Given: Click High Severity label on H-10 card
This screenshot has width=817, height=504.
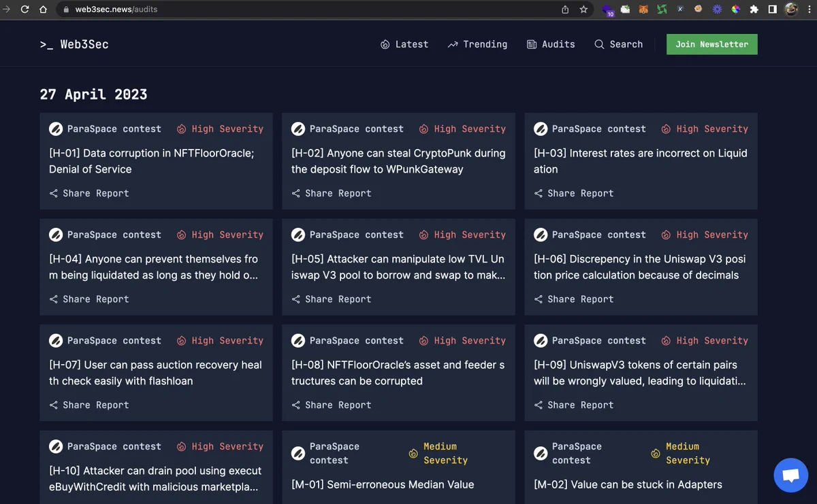Looking at the screenshot, I should (227, 447).
